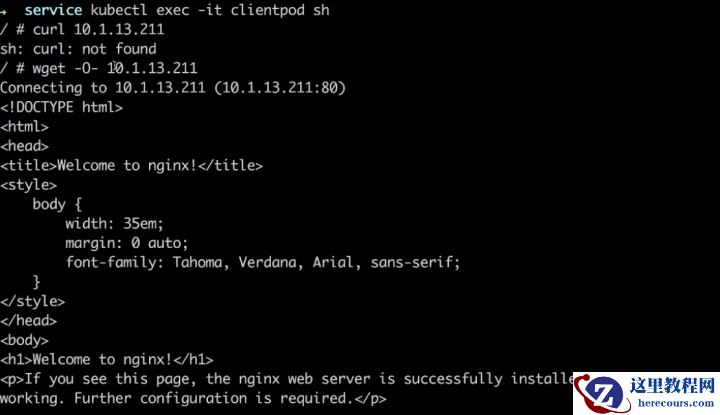The width and height of the screenshot is (720, 415).
Task: Click the 'width: 35em' CSS line
Action: coord(114,223)
